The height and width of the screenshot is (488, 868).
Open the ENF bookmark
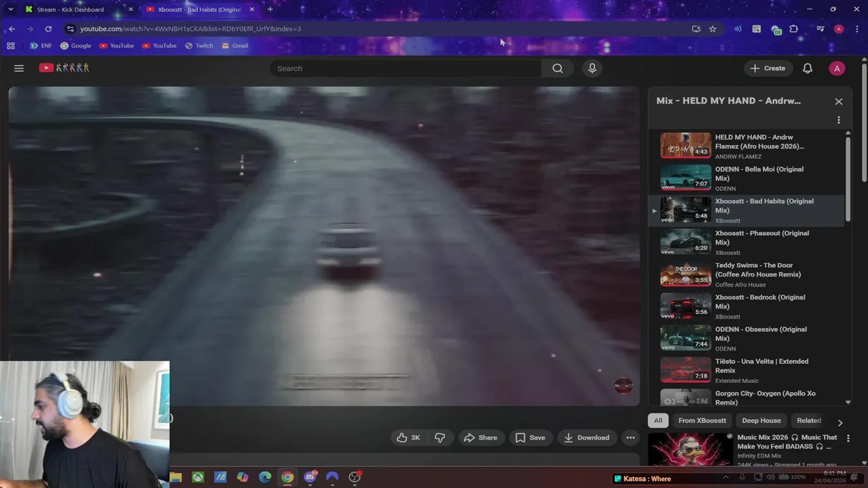[41, 46]
